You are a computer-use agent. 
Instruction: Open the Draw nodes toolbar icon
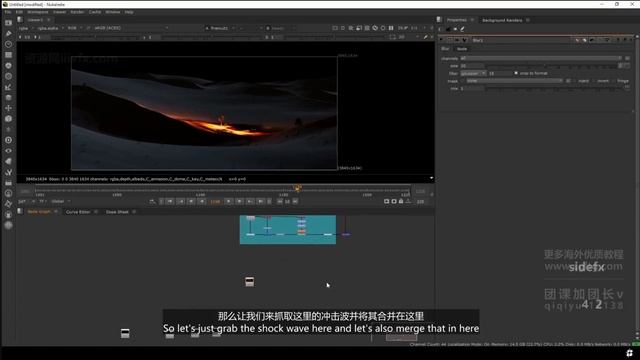click(x=8, y=33)
